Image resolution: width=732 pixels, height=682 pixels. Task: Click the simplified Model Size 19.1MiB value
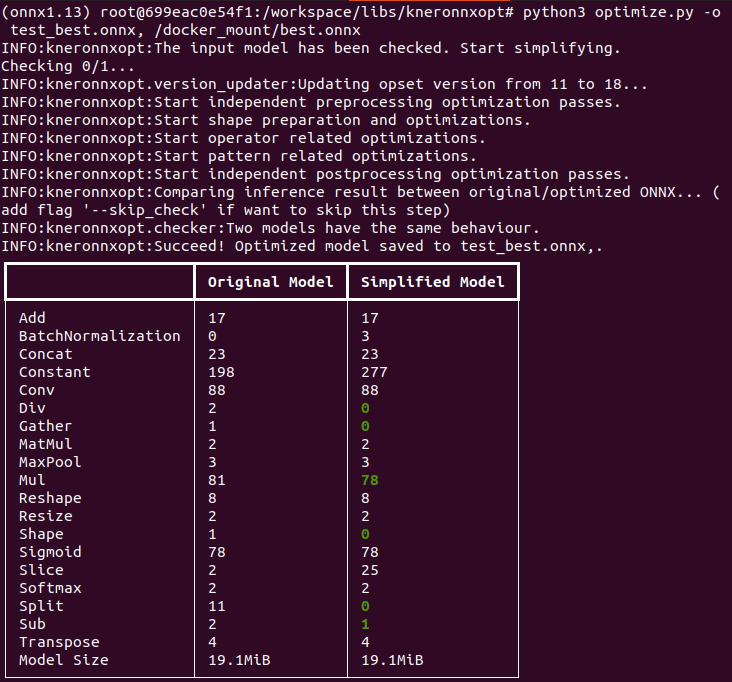pos(391,660)
